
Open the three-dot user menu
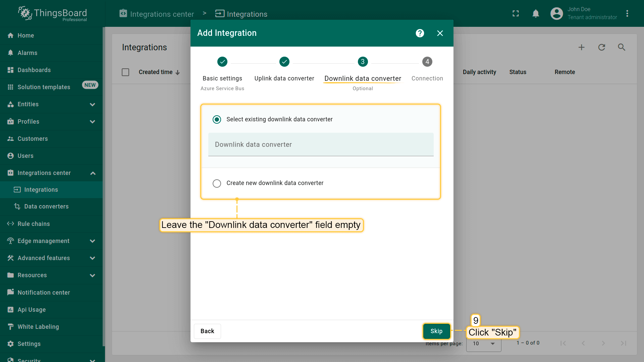[x=627, y=13]
